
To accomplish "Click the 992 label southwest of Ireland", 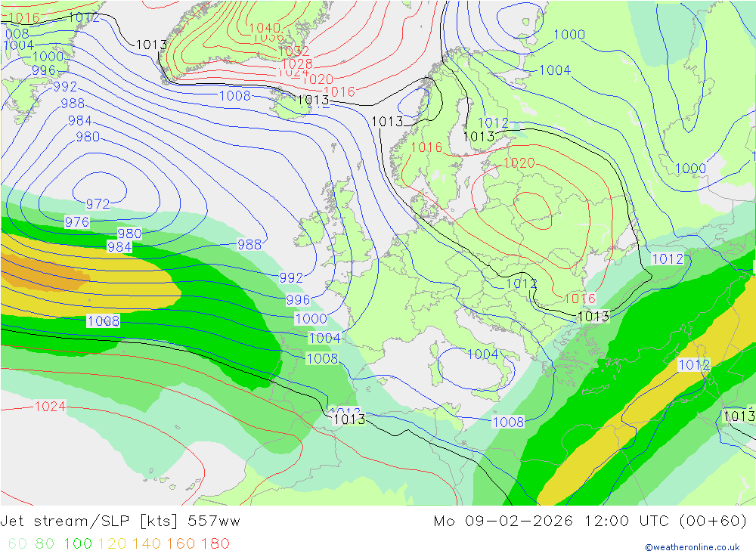I will [x=291, y=277].
